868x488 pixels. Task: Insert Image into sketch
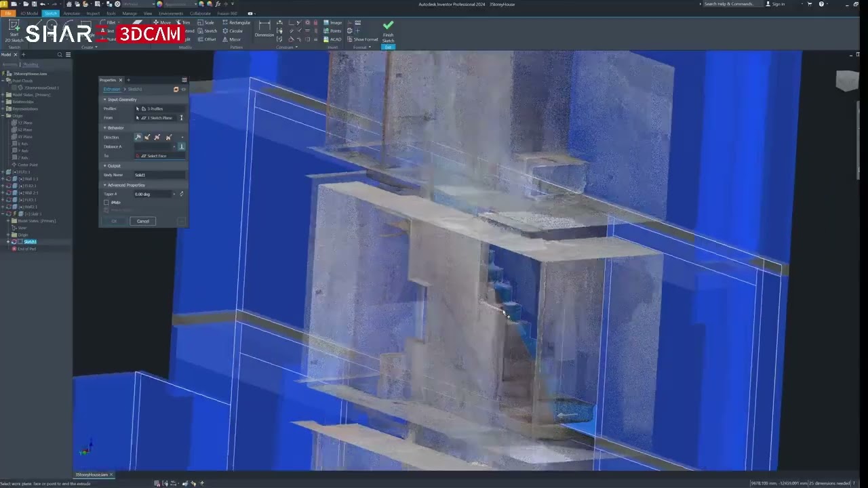tap(332, 22)
